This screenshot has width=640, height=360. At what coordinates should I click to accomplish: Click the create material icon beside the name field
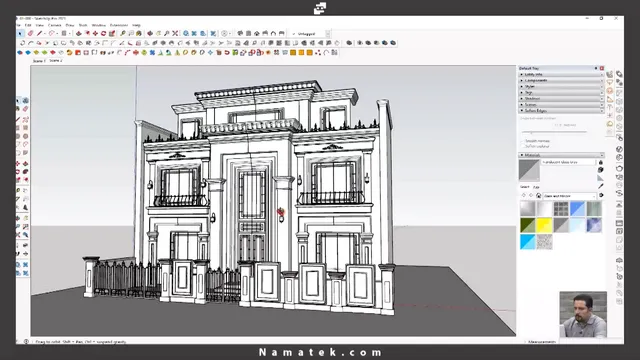(600, 169)
